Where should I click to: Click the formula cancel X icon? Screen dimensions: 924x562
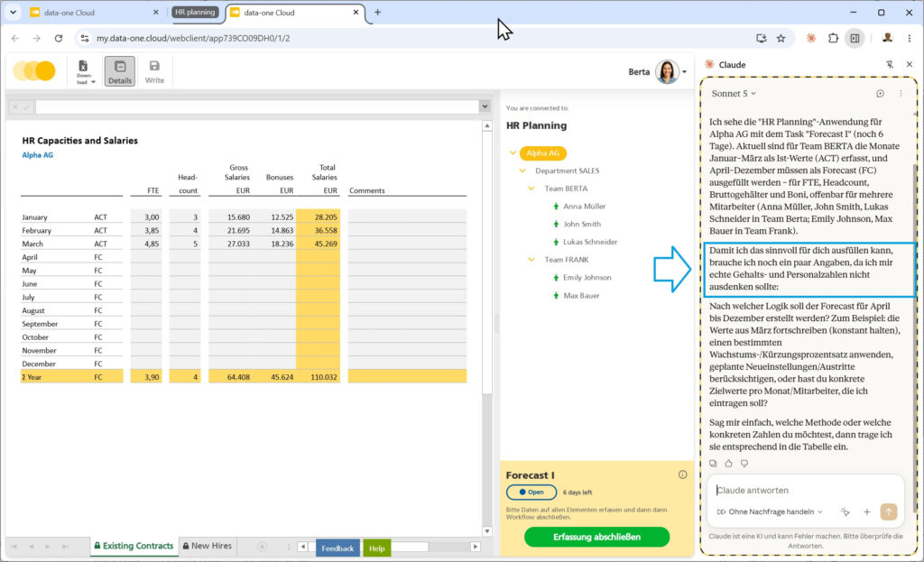pos(15,107)
